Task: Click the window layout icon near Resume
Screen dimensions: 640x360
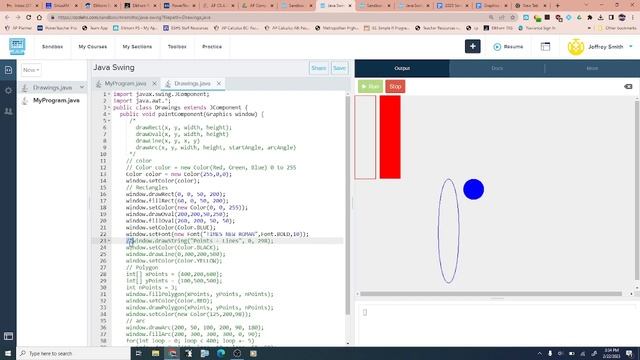Action: tap(545, 47)
